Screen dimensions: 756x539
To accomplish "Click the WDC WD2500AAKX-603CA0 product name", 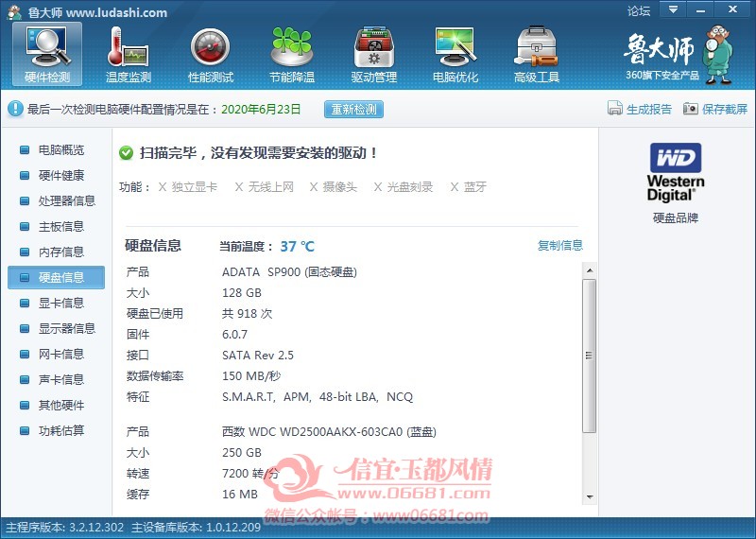I will tap(329, 431).
